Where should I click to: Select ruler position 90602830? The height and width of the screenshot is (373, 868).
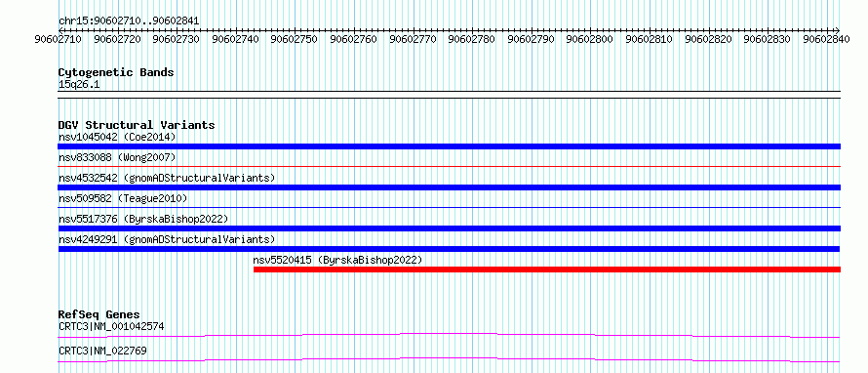coord(768,39)
